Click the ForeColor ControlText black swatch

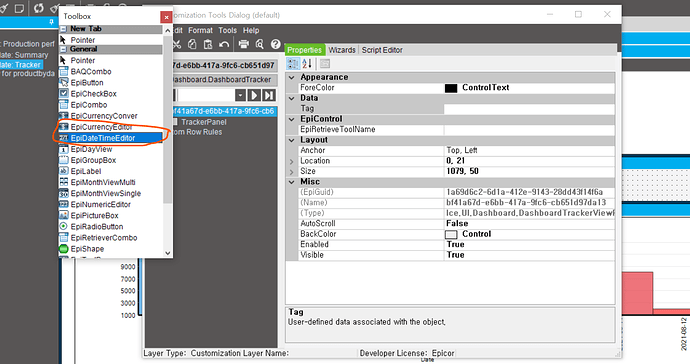click(x=451, y=88)
